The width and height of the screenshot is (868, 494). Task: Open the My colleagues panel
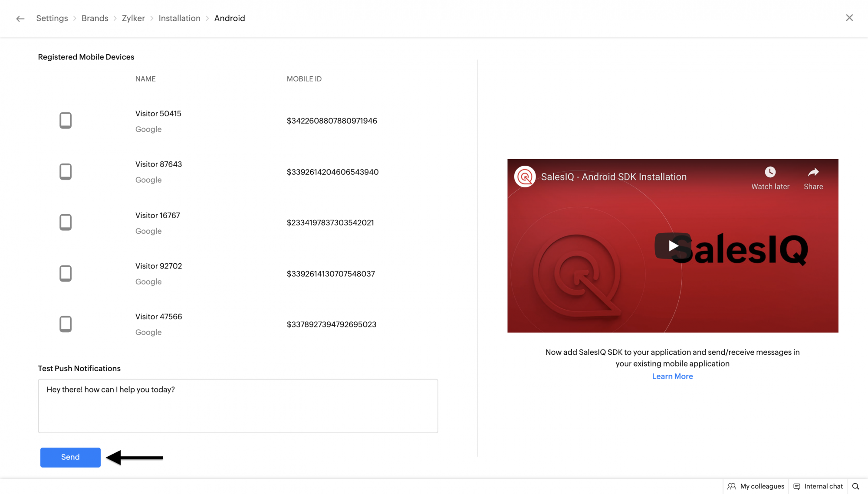[756, 486]
